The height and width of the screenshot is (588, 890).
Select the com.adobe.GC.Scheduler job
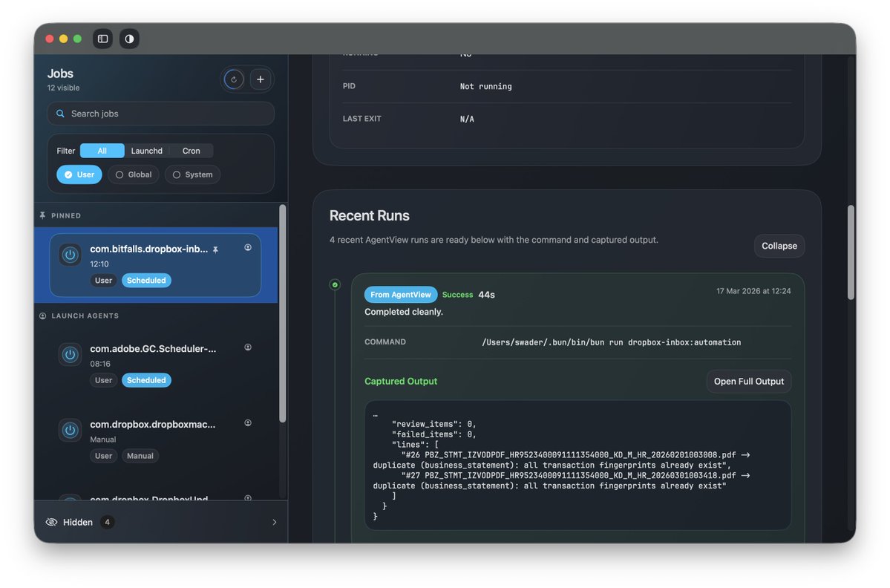[x=155, y=364]
